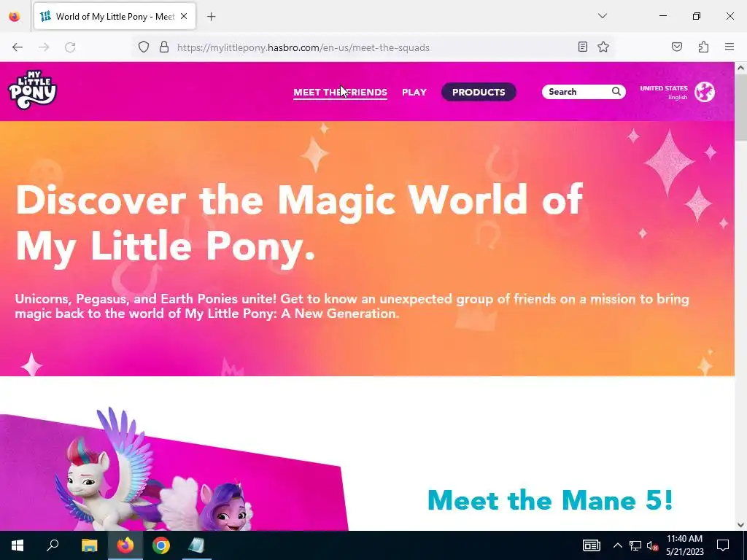The height and width of the screenshot is (560, 747).
Task: Open the United States English region selector
Action: pyautogui.click(x=677, y=92)
